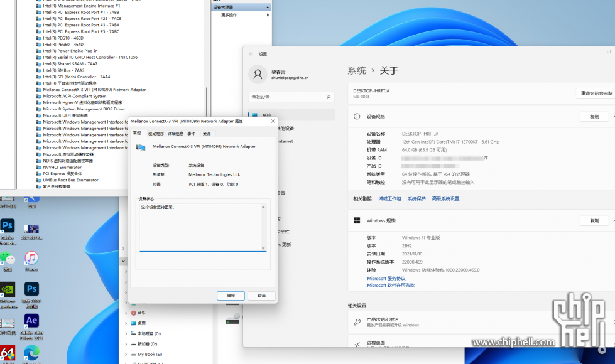Open the 资源 tab in properties
The width and height of the screenshot is (615, 364).
(x=207, y=134)
